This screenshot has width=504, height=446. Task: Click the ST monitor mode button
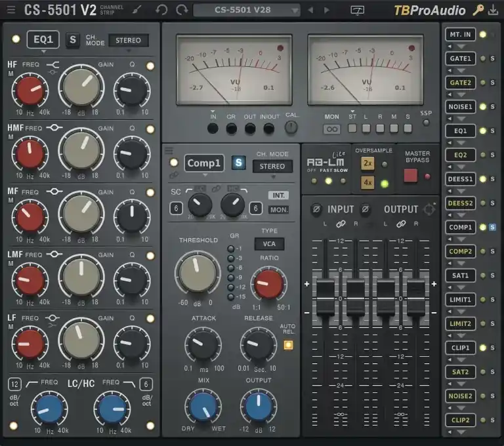tap(352, 128)
